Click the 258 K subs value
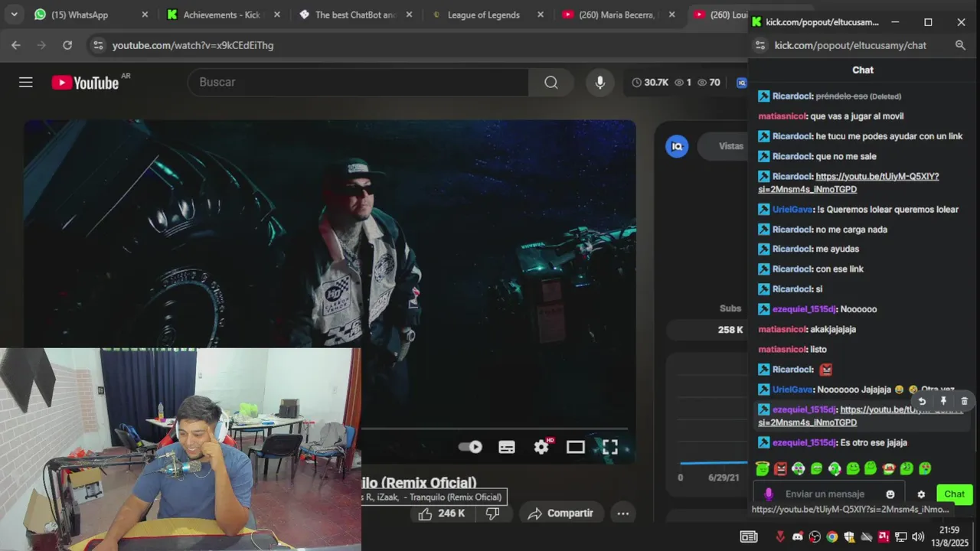The height and width of the screenshot is (551, 980). [x=730, y=330]
